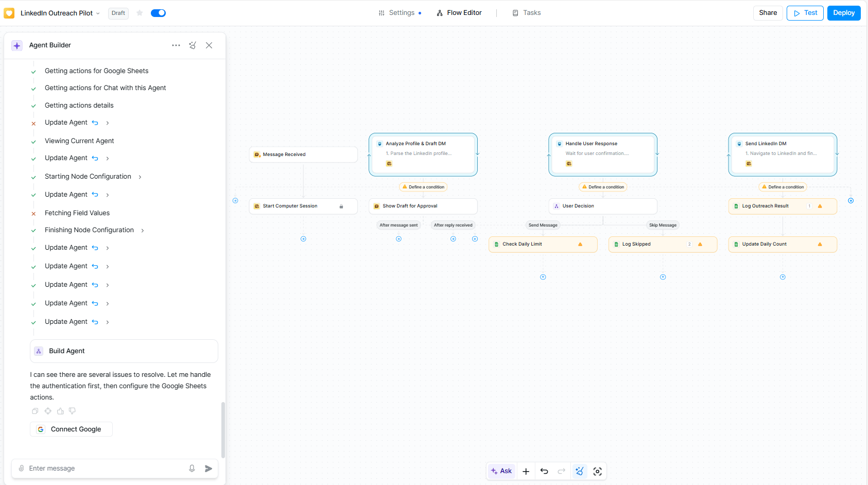Add a node with the plus toolbar icon
The height and width of the screenshot is (485, 868).
tap(526, 471)
